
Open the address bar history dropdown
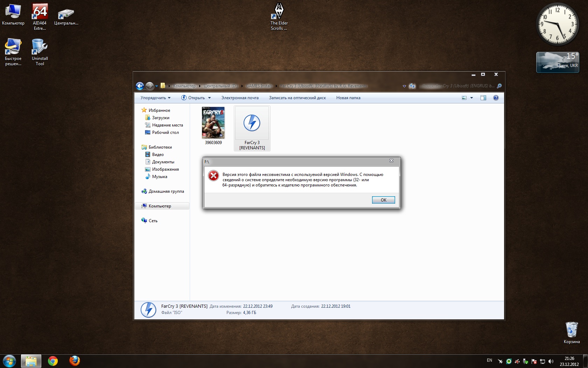(x=404, y=86)
